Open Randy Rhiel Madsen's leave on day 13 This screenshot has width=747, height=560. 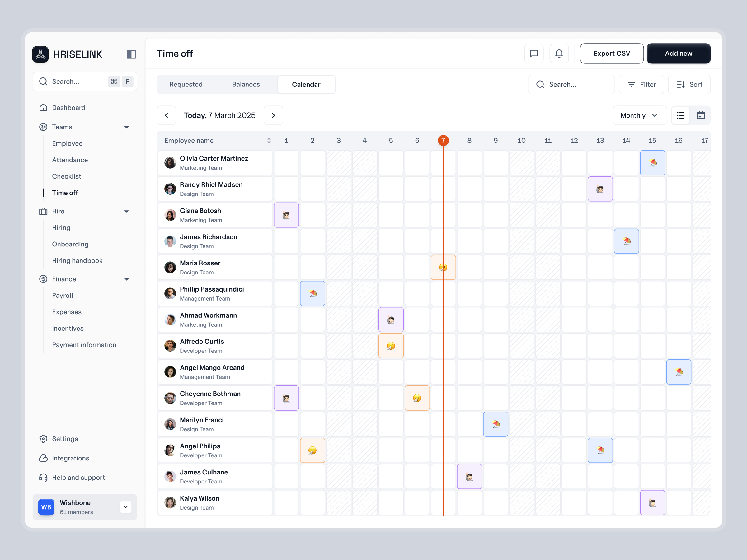600,189
